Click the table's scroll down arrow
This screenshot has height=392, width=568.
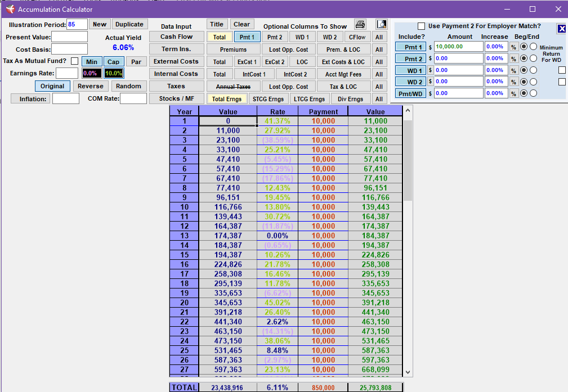click(408, 372)
